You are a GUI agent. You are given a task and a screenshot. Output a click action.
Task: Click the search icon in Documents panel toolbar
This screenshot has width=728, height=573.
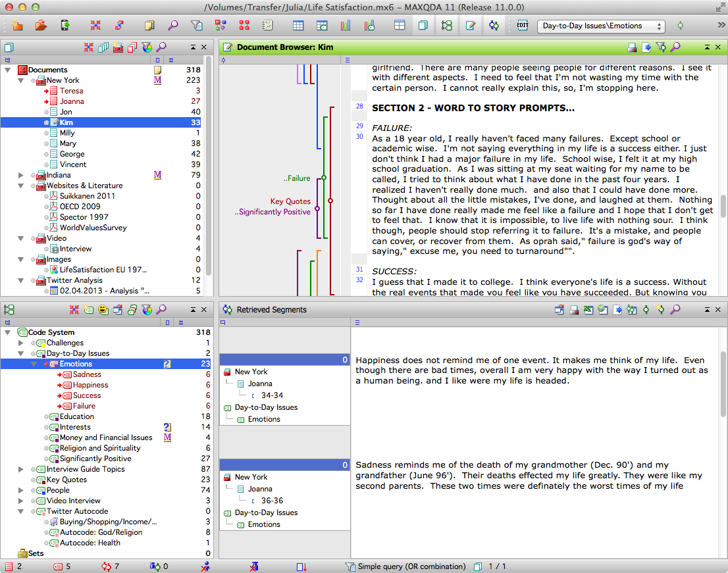tap(161, 47)
